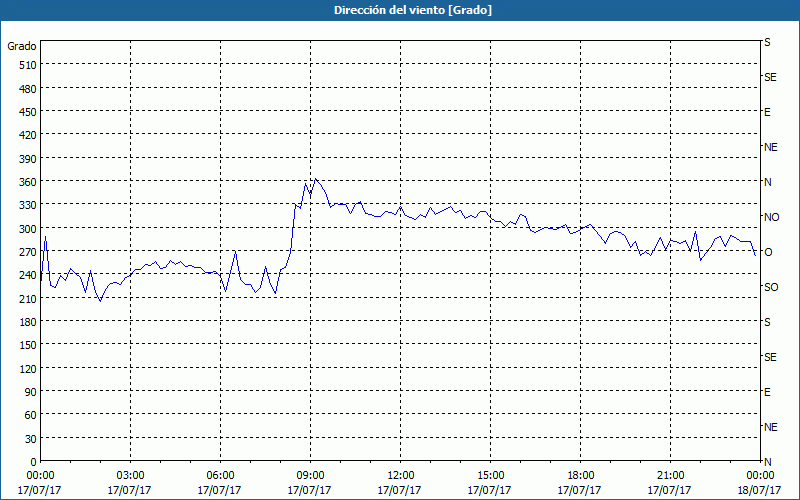Viewport: 800px width, 500px height.
Task: Click the "NE" compass label at the 390 gridline
Action: [770, 147]
